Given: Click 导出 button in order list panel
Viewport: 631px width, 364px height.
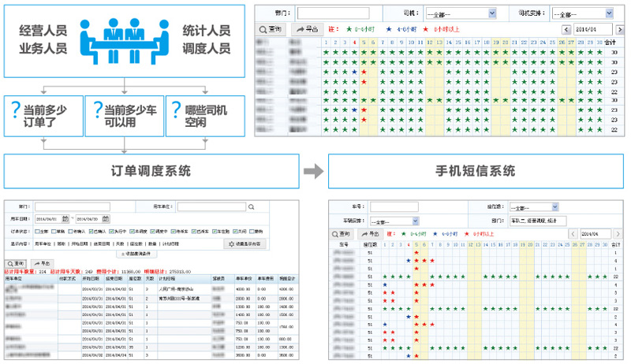Looking at the screenshot, I should tap(42, 263).
